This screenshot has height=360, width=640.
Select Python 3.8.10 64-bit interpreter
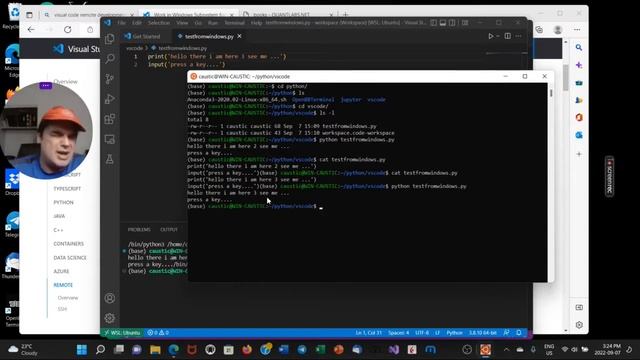click(x=482, y=333)
